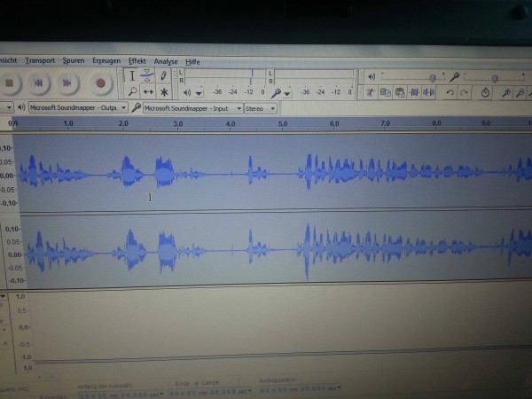This screenshot has width=532, height=399.
Task: Click the Ende/Länge time field
Action: [208, 393]
